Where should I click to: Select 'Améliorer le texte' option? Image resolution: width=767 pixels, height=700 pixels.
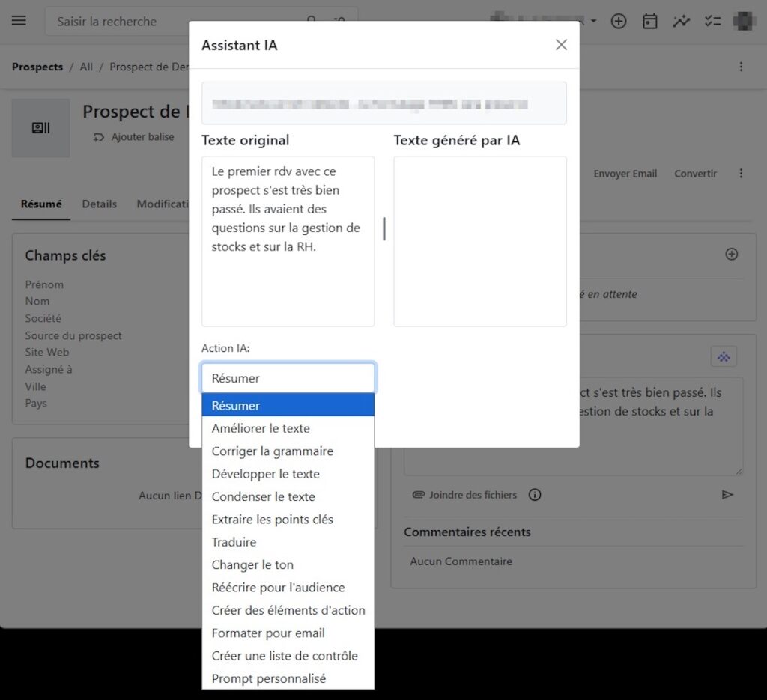261,428
